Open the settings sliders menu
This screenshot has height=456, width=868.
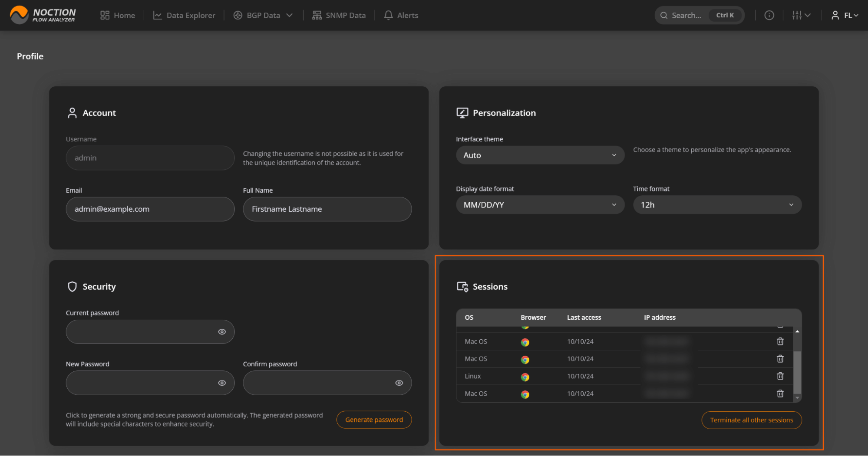801,15
